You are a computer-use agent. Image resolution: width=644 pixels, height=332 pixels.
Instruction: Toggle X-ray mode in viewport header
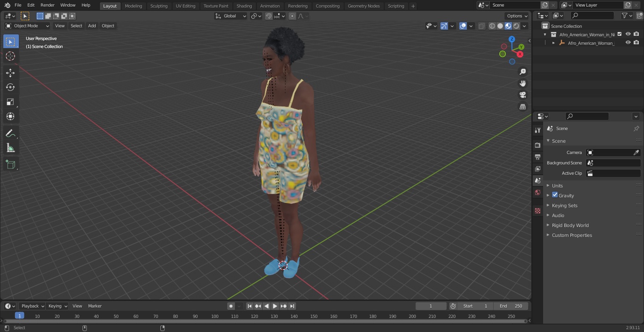pyautogui.click(x=481, y=26)
